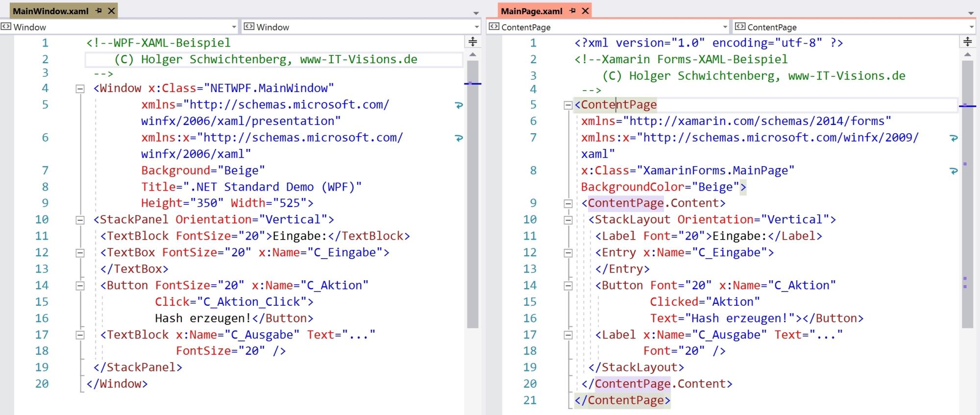Open the left ContentPage element dropdown in MainPage.xaml

608,27
